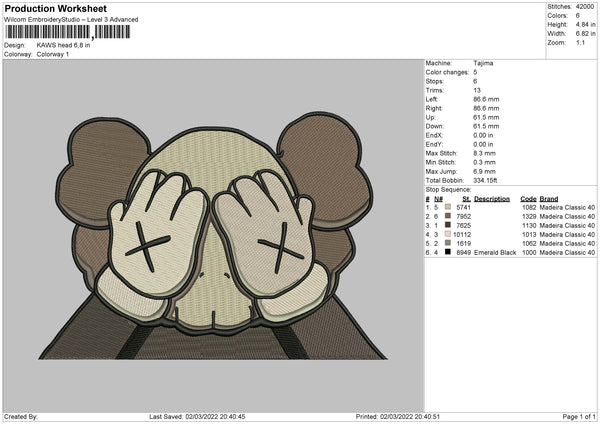
Task: Click the 'Description' column header
Action: pyautogui.click(x=492, y=199)
